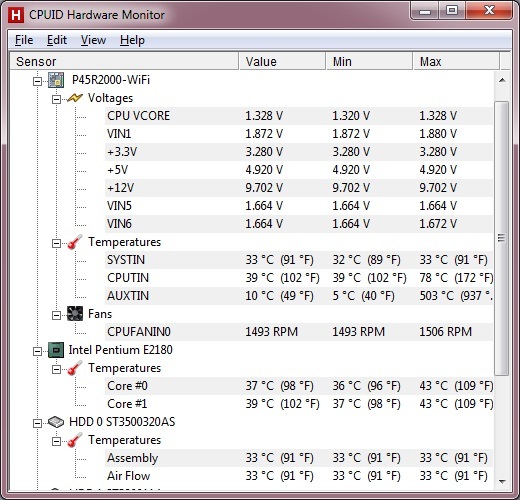
Task: Click the 36 °C min value of Core #0
Action: click(367, 386)
